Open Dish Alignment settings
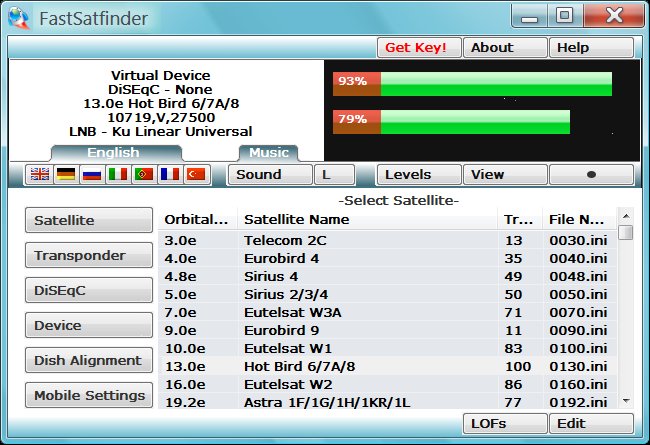 (x=89, y=360)
